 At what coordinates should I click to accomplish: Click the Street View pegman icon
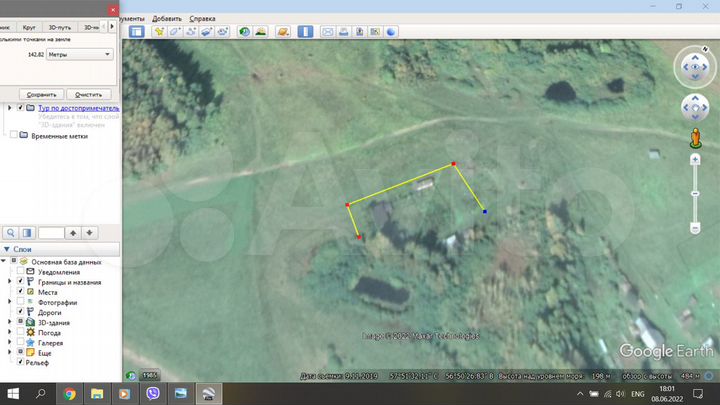[x=696, y=138]
